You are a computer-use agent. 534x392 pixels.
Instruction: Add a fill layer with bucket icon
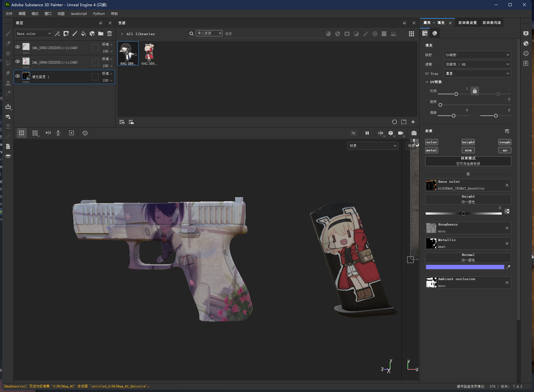click(x=83, y=33)
